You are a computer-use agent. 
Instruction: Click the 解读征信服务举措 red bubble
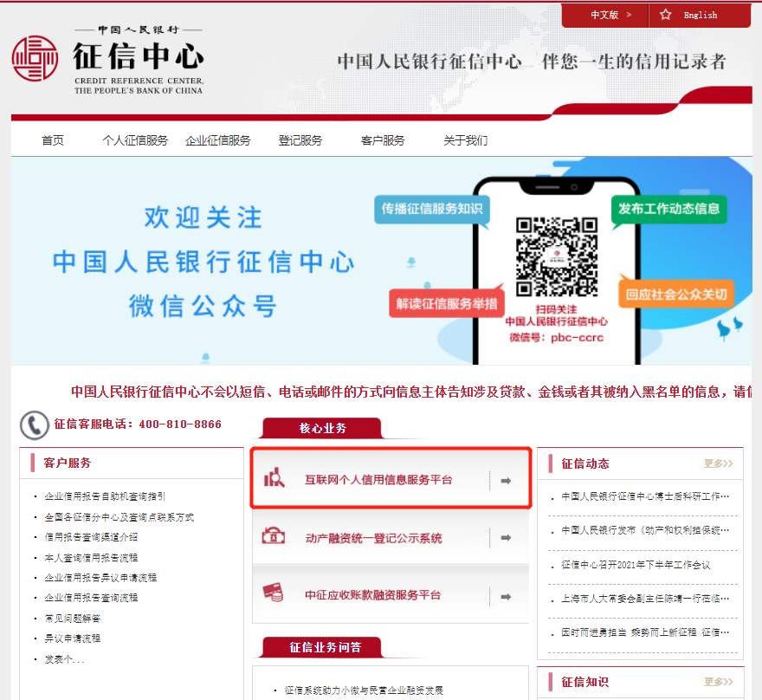(447, 304)
